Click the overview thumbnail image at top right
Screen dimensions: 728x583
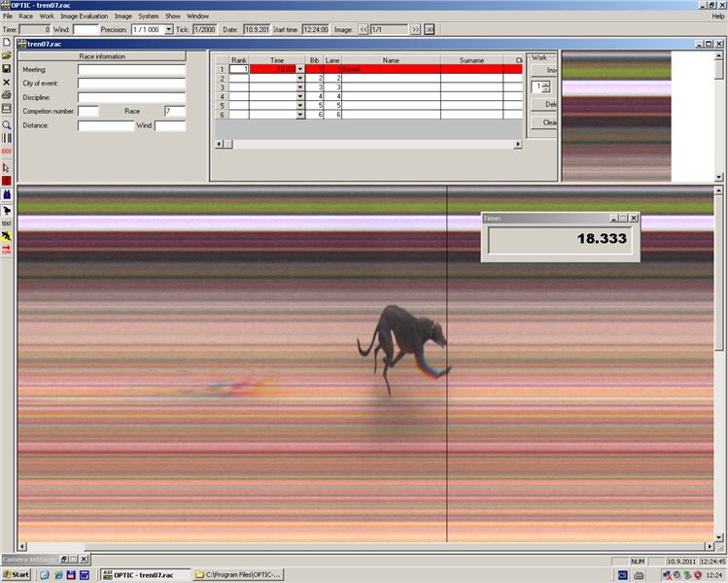pyautogui.click(x=616, y=116)
